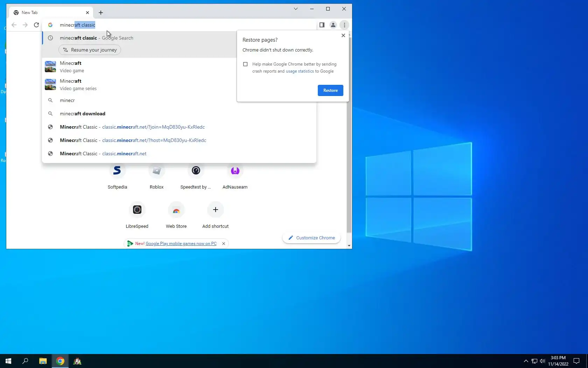Click the Google G icon in the address bar
This screenshot has width=588, height=368.
pyautogui.click(x=50, y=25)
